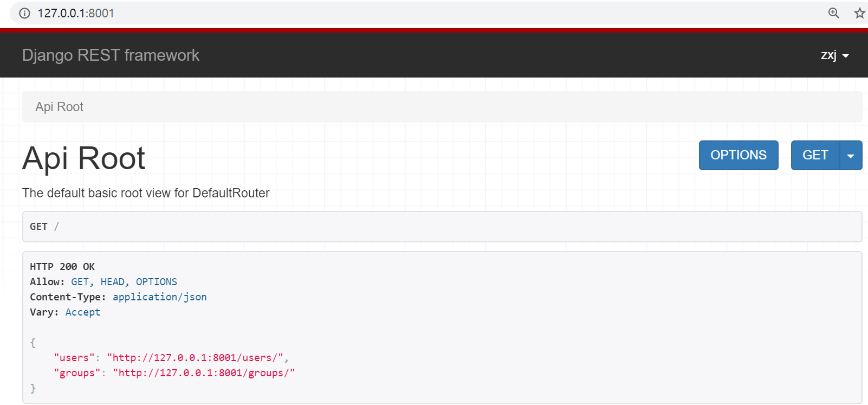Viewport: 868px width, 405px height.
Task: Click the Allow: GET, HEAD, OPTIONS header
Action: 103,282
